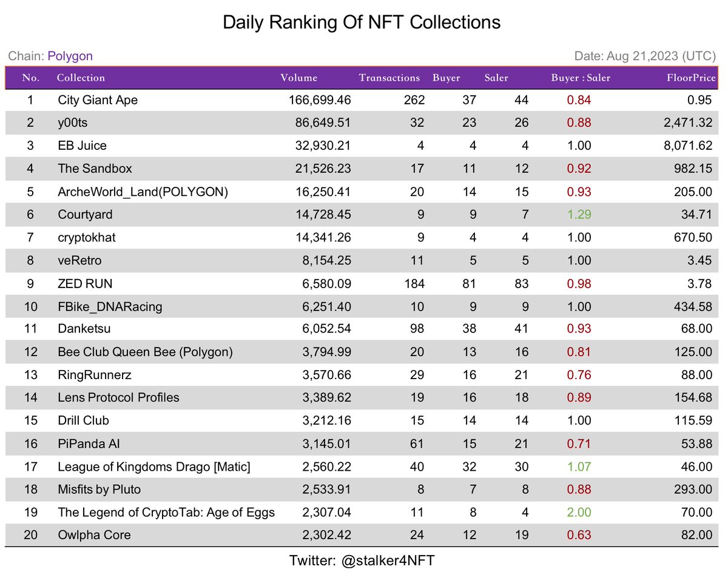Click the green 2.00 ratio value
Image resolution: width=728 pixels, height=572 pixels.
point(579,512)
